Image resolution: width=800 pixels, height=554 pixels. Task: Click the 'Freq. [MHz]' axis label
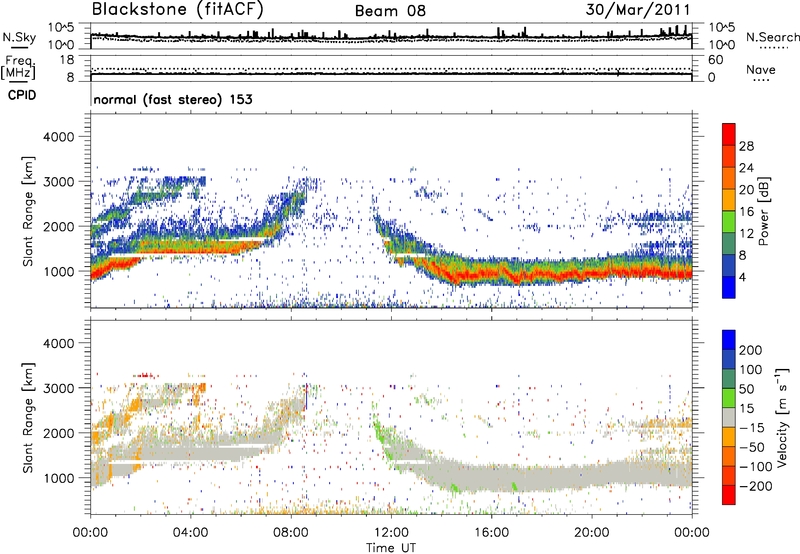coord(18,68)
